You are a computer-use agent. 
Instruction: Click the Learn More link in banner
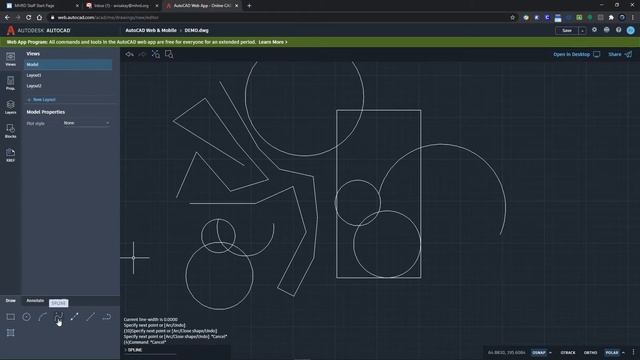click(x=273, y=42)
